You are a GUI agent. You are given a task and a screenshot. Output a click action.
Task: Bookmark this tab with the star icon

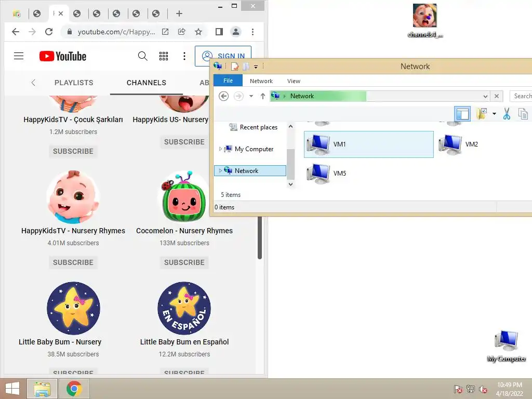click(x=198, y=32)
